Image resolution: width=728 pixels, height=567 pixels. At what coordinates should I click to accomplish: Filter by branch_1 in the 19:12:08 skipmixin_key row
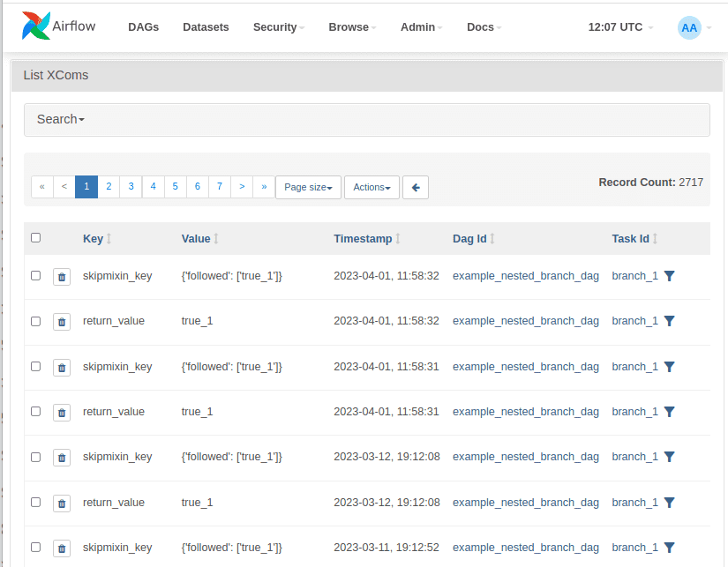(x=669, y=457)
